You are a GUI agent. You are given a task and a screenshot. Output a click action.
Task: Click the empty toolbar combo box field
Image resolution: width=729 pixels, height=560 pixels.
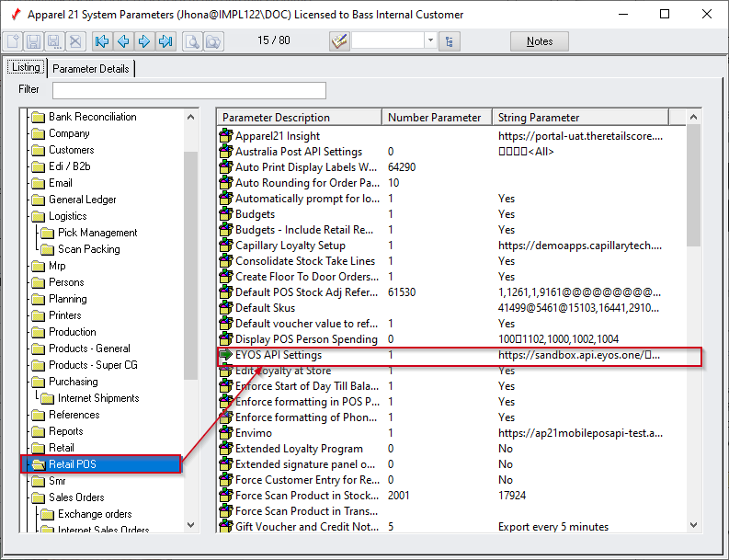pos(388,40)
